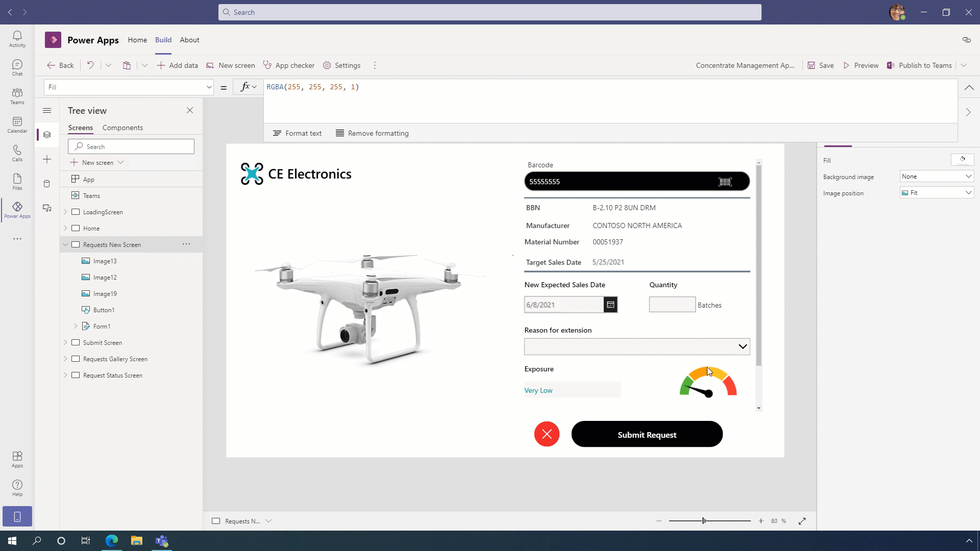This screenshot has width=980, height=551.
Task: Collapse Requests New Screen node
Action: pos(65,244)
